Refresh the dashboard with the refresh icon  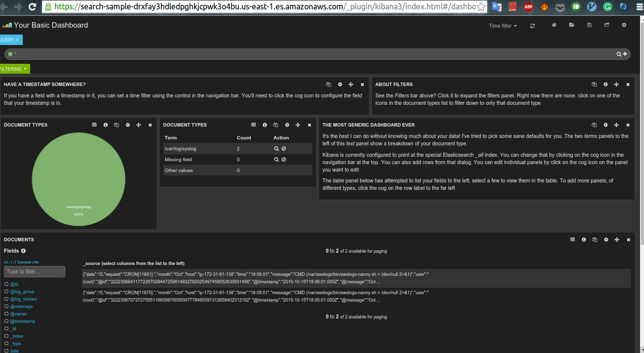pos(532,26)
